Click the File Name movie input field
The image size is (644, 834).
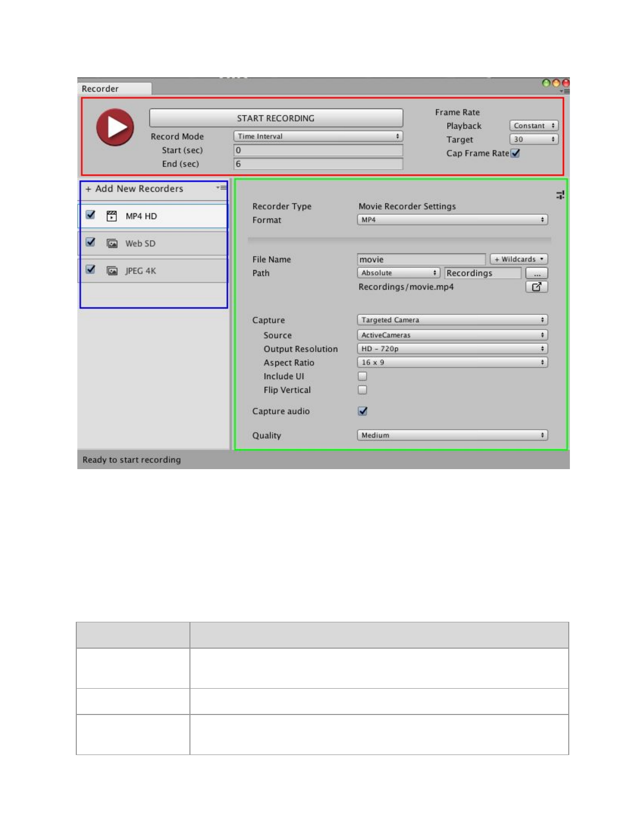[x=421, y=259]
